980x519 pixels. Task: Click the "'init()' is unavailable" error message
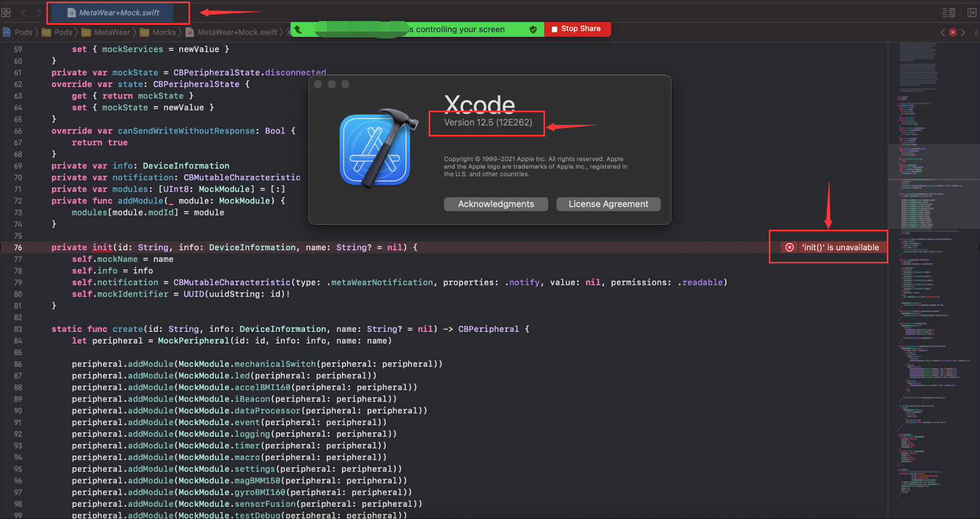(x=840, y=247)
